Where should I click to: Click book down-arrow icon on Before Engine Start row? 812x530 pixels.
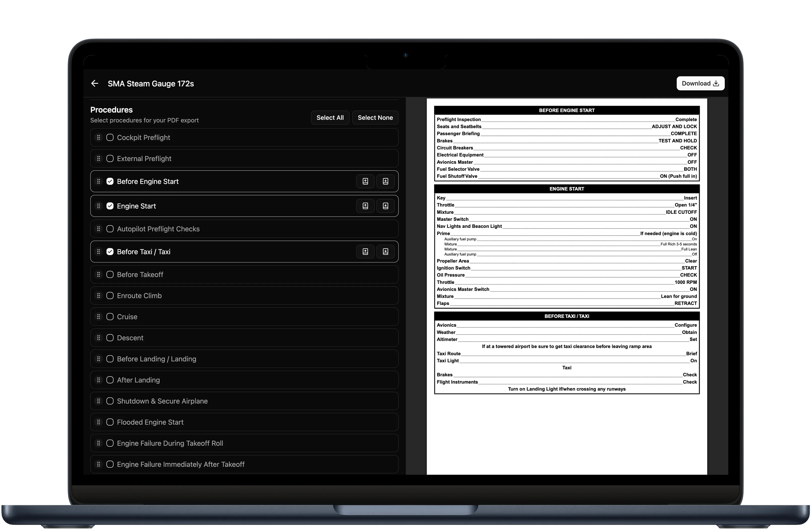click(x=385, y=181)
